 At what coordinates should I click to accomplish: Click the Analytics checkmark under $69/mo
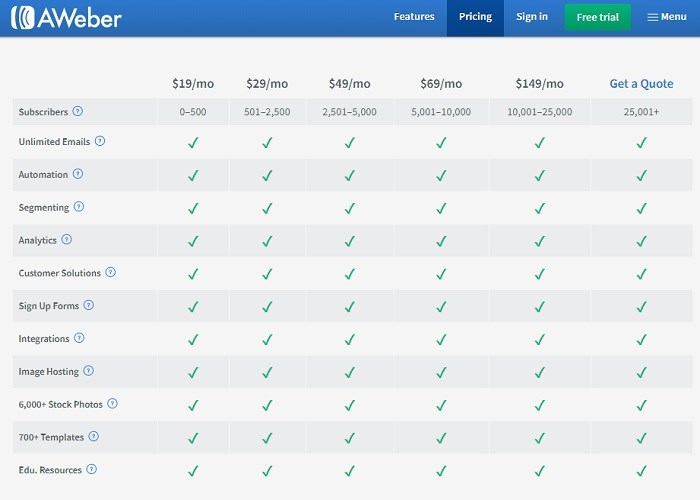(441, 241)
